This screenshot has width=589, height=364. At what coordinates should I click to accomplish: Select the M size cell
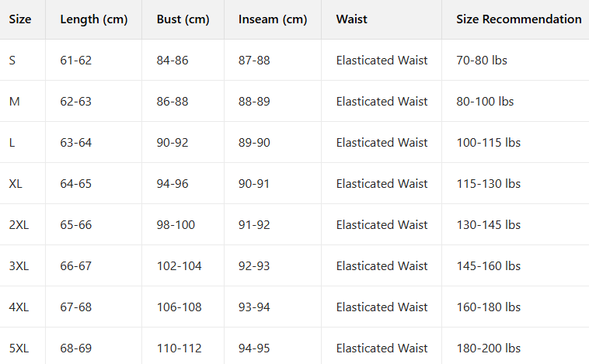pyautogui.click(x=14, y=102)
